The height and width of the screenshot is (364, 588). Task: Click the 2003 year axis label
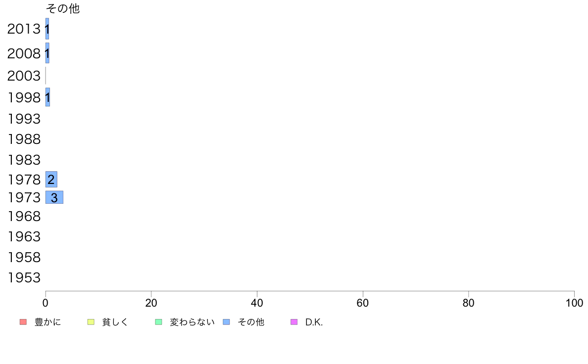(x=24, y=76)
